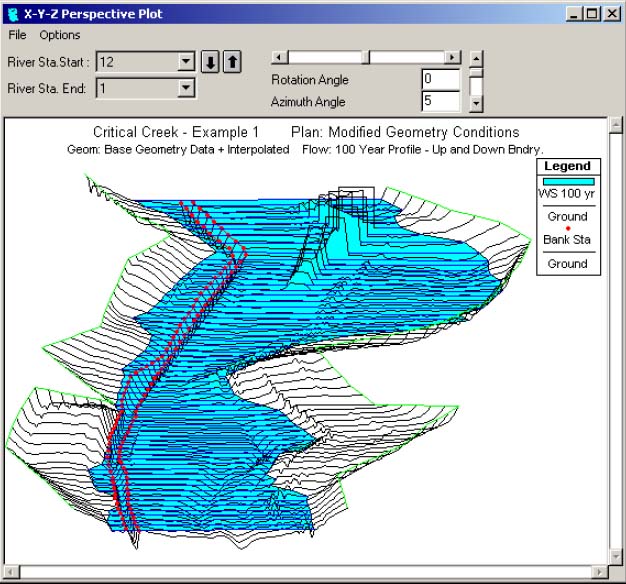Click right arrow of rotation angle slider
Screen dimensions: 626x584
453,58
